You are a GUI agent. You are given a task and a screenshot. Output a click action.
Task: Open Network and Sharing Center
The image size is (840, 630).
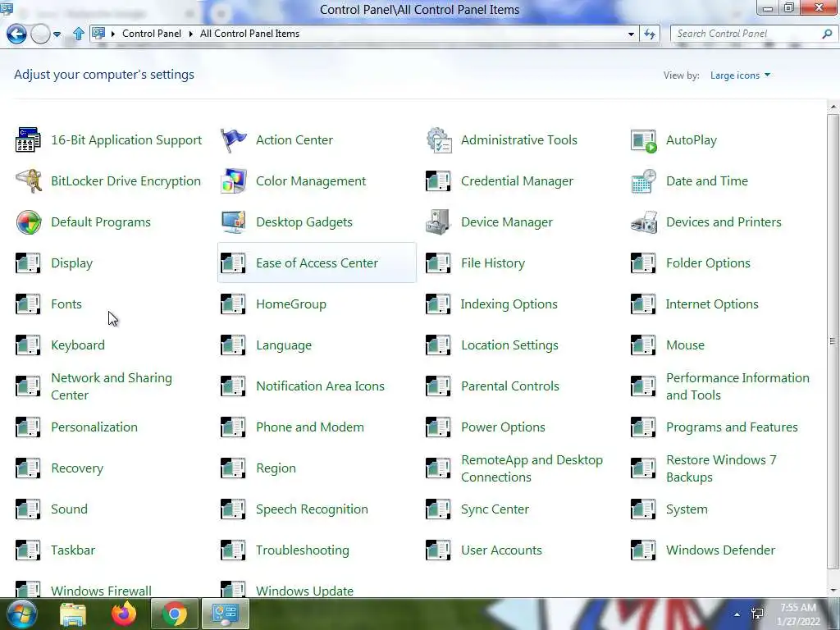(112, 386)
